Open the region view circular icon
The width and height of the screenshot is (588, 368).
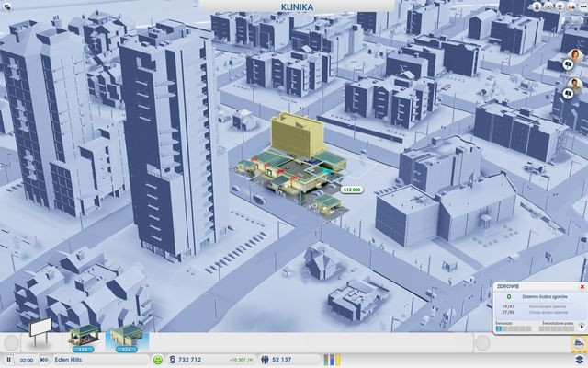click(548, 6)
